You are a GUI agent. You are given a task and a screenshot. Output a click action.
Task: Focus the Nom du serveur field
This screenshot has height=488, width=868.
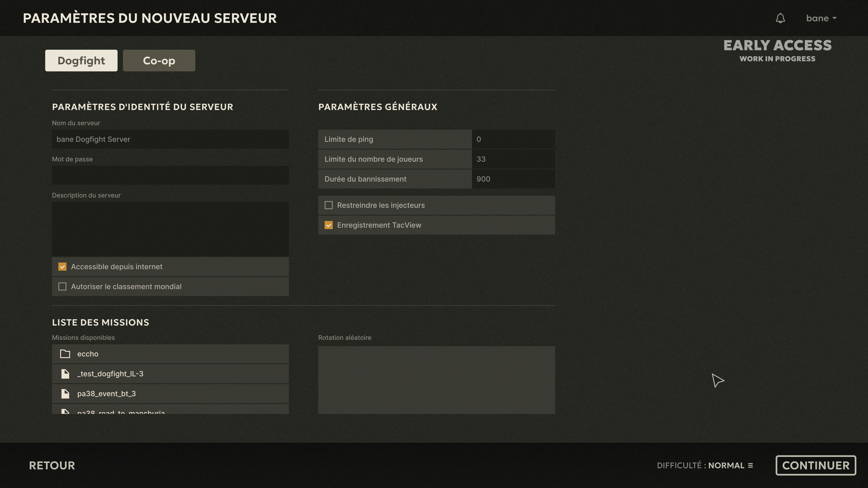click(170, 139)
